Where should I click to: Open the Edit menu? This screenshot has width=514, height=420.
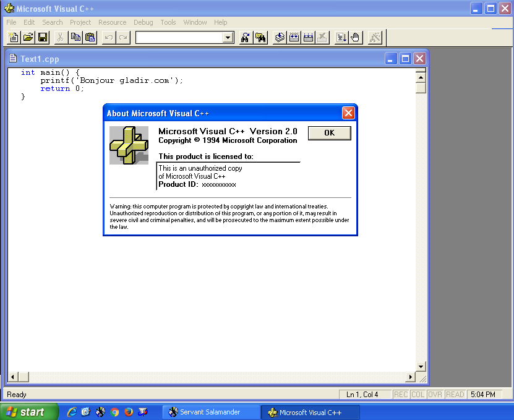(x=29, y=22)
